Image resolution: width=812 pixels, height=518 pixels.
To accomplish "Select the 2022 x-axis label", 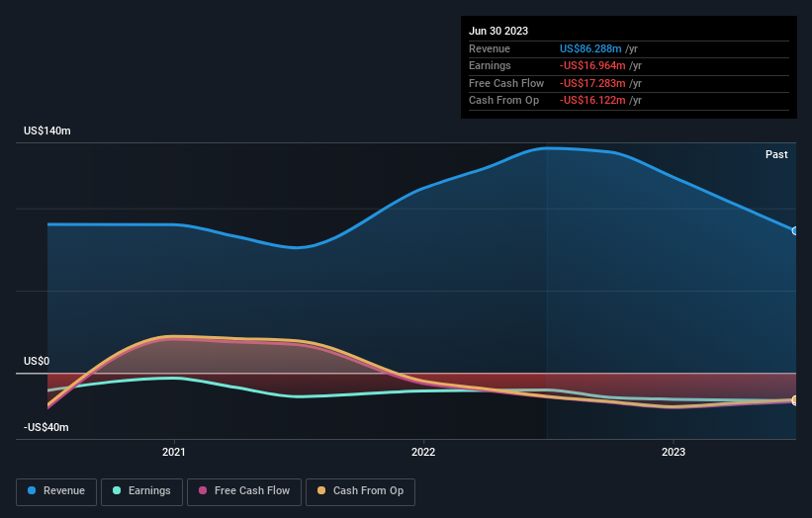I will tap(423, 452).
